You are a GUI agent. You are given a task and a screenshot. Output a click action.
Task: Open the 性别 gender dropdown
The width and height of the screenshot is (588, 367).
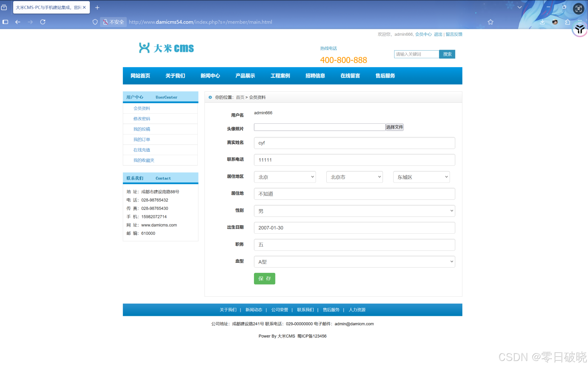point(354,211)
